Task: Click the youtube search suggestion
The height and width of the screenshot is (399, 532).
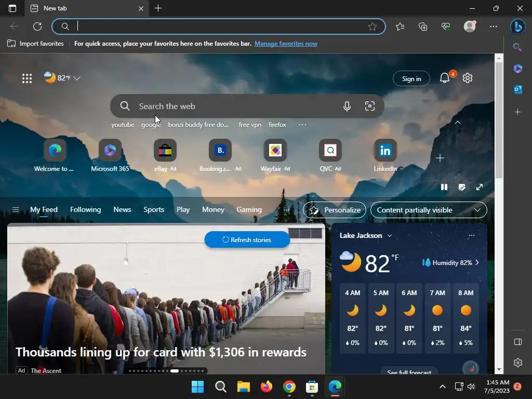Action: click(x=123, y=125)
